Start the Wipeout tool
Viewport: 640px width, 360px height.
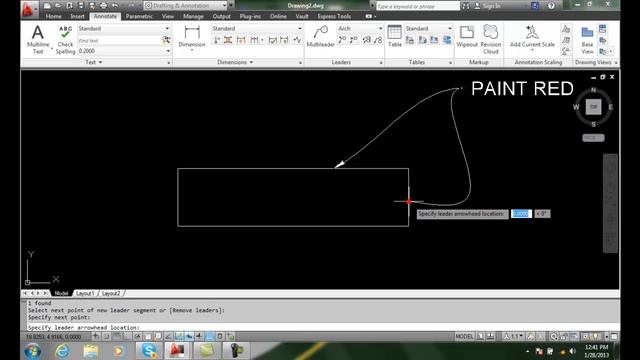pyautogui.click(x=467, y=36)
